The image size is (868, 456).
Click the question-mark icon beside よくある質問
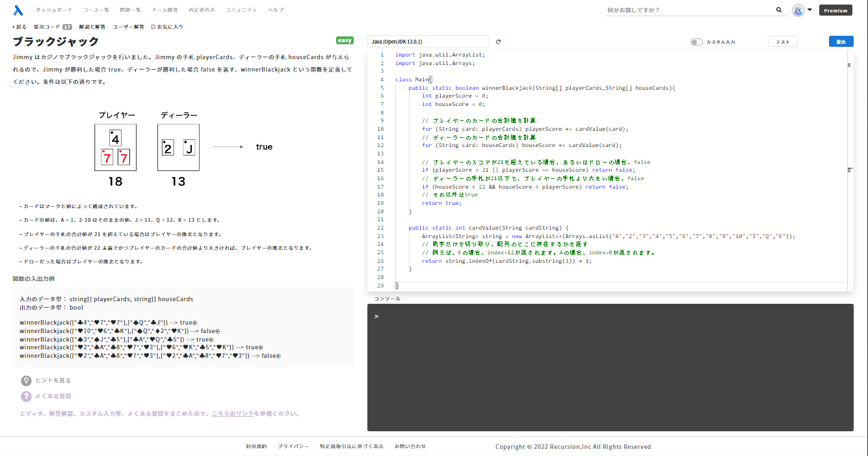pos(26,396)
